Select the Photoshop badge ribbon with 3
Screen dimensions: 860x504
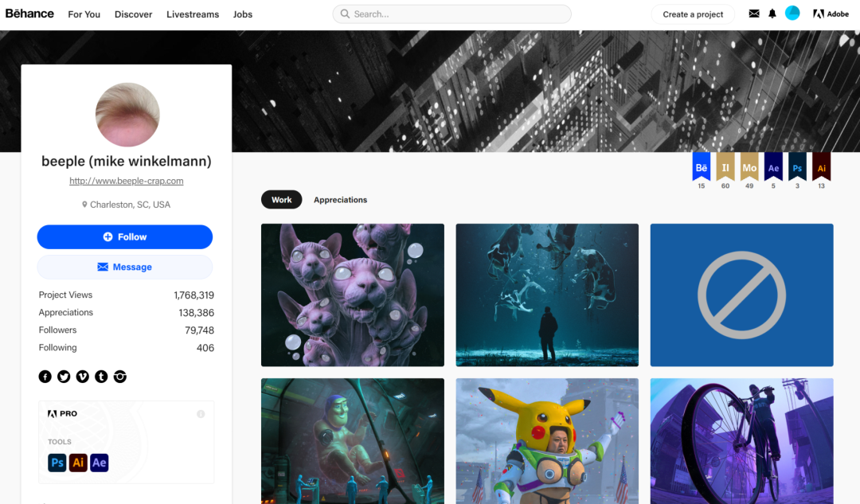(x=797, y=166)
